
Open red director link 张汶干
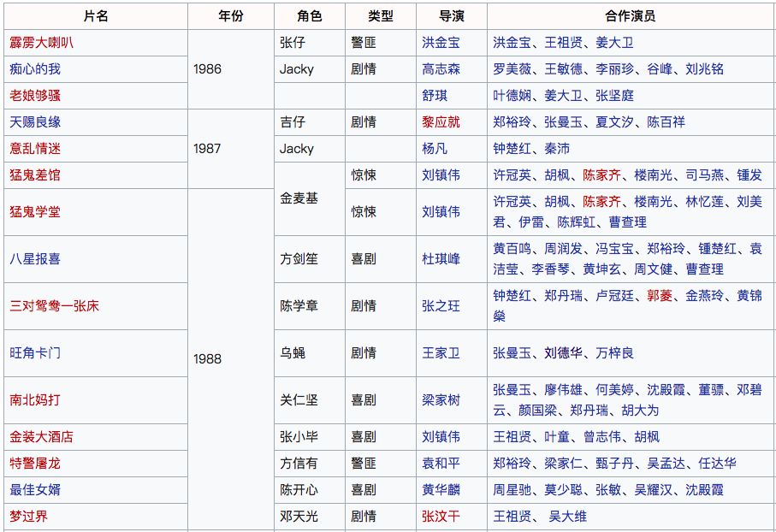pos(441,517)
